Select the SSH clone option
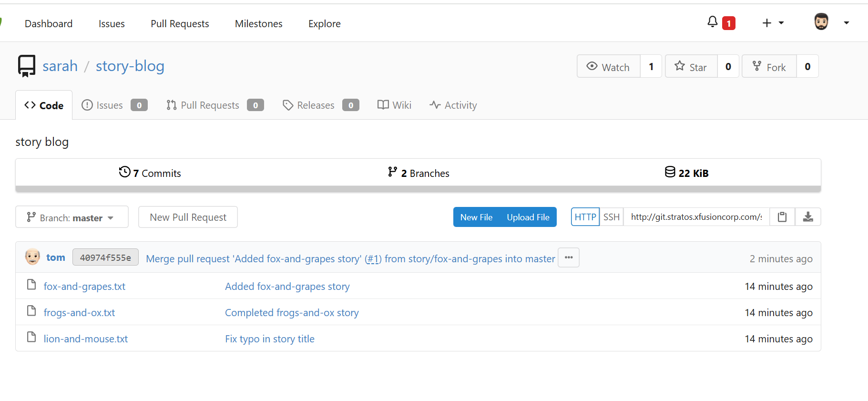This screenshot has height=401, width=868. point(612,217)
